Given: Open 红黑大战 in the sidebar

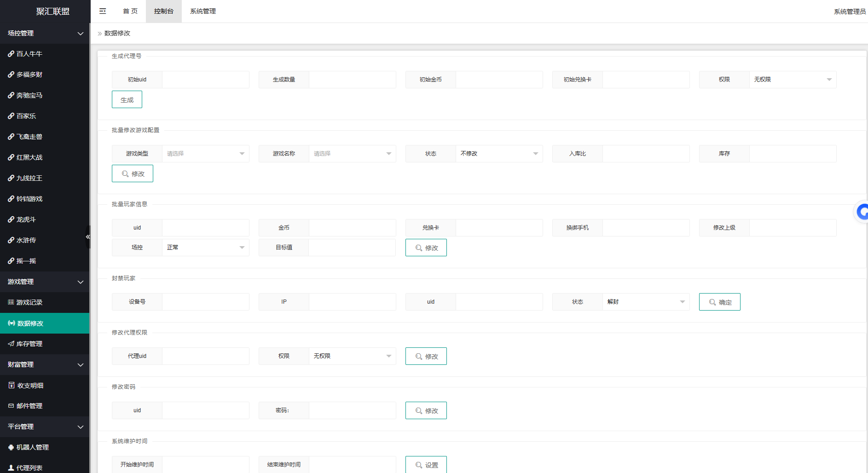Looking at the screenshot, I should 29,157.
